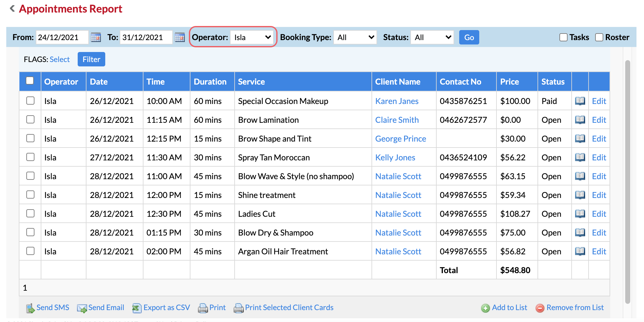The height and width of the screenshot is (322, 644).
Task: Open card icon in Ladies Cut row
Action: point(580,214)
